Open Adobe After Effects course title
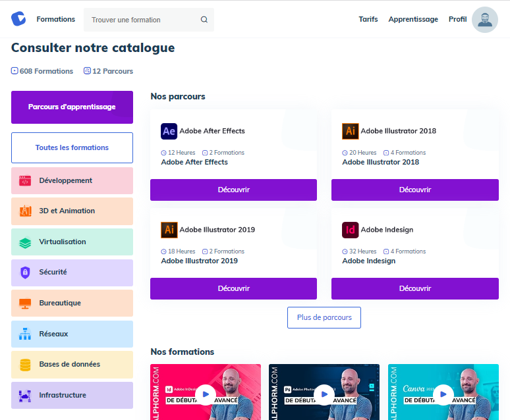510x420 pixels. point(194,162)
